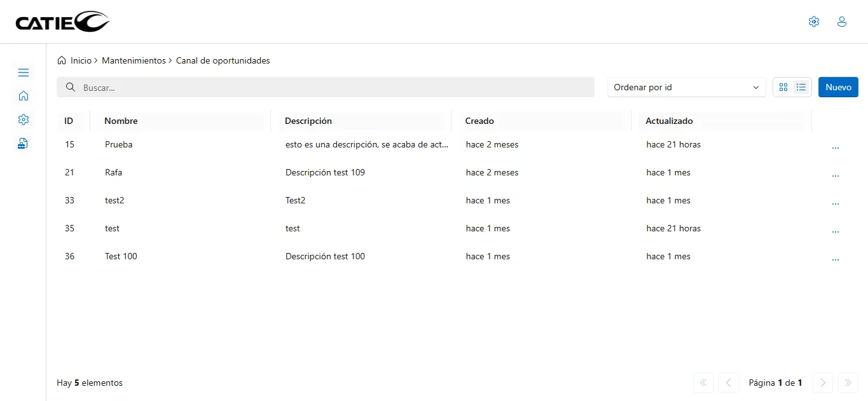This screenshot has height=401, width=868.
Task: Navigate to the Mantenimientos breadcrumb
Action: tap(134, 60)
